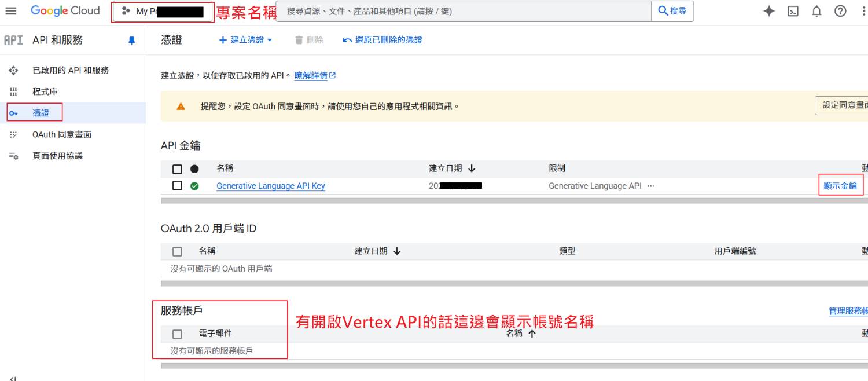Open 頁面使用協議 sidebar item
Screen dimensions: 868x381
click(57, 156)
